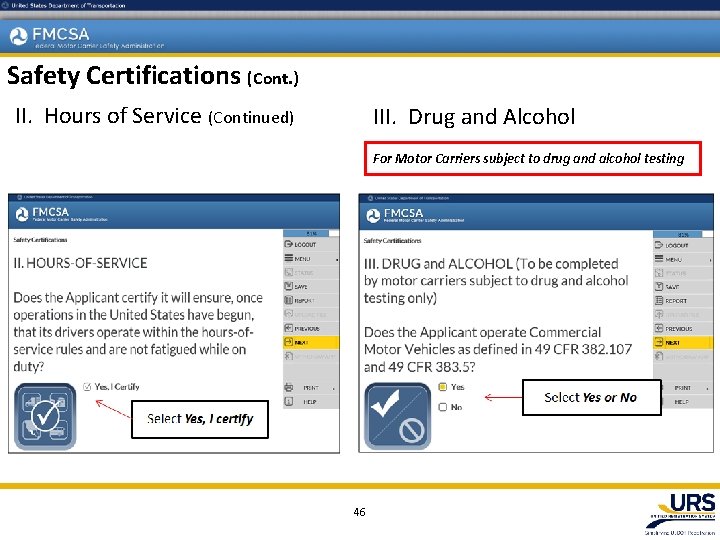Click Withdraw App icon in Hours-of-Service panel
This screenshot has height=540, width=720.
tap(288, 356)
